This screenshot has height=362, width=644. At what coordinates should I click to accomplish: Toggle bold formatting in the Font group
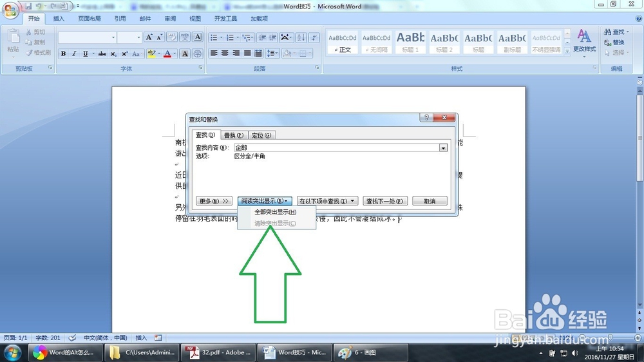coord(63,54)
